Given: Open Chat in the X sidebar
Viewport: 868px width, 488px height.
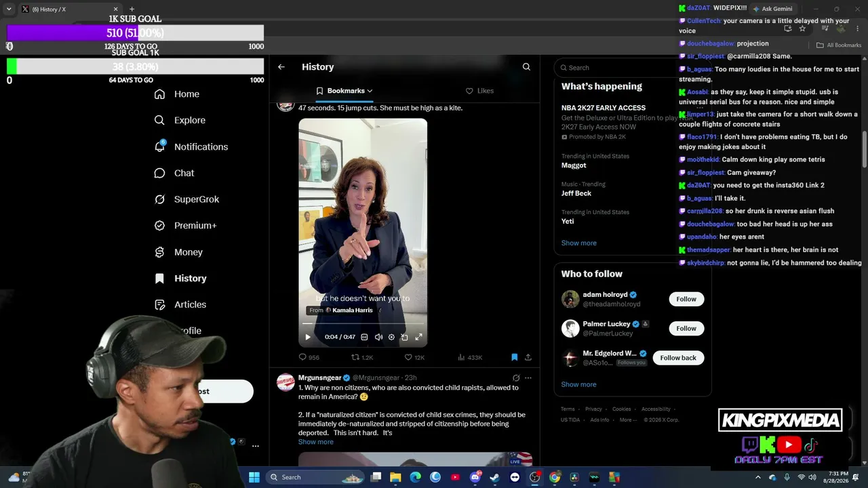Looking at the screenshot, I should (174, 173).
